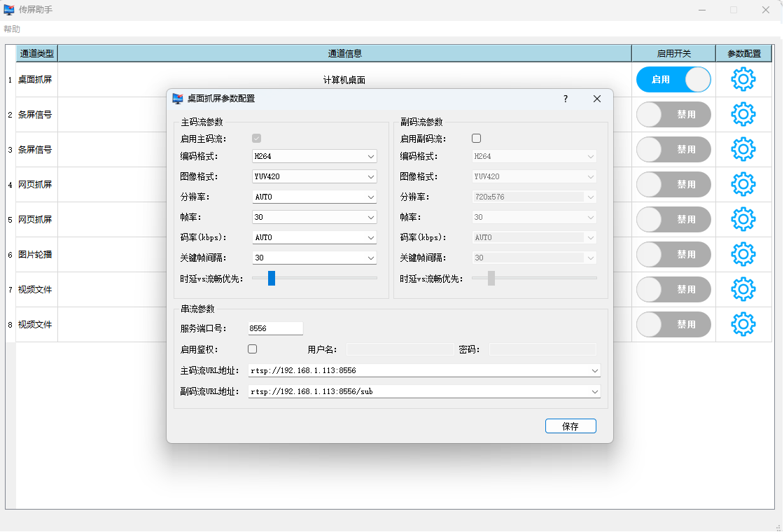Expand the 主码流URL地址 dropdown
The height and width of the screenshot is (532, 784).
(594, 370)
